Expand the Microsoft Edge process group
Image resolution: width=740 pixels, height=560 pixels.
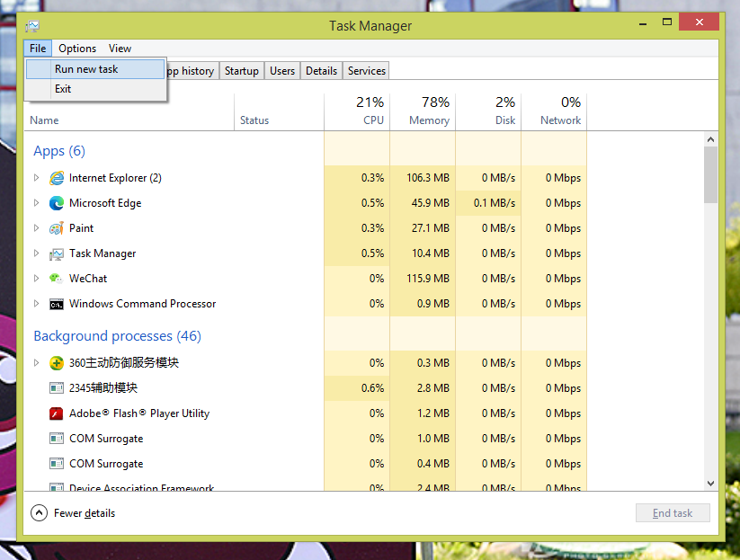[x=36, y=203]
